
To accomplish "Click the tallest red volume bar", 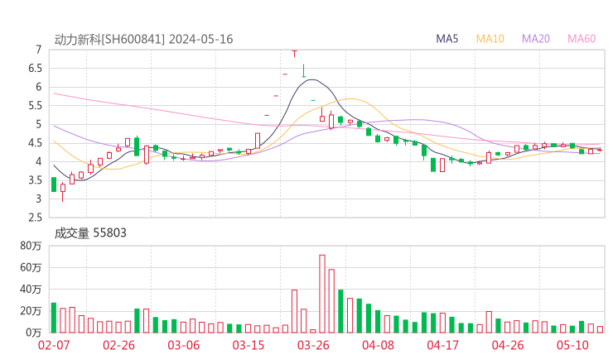I will pos(322,294).
